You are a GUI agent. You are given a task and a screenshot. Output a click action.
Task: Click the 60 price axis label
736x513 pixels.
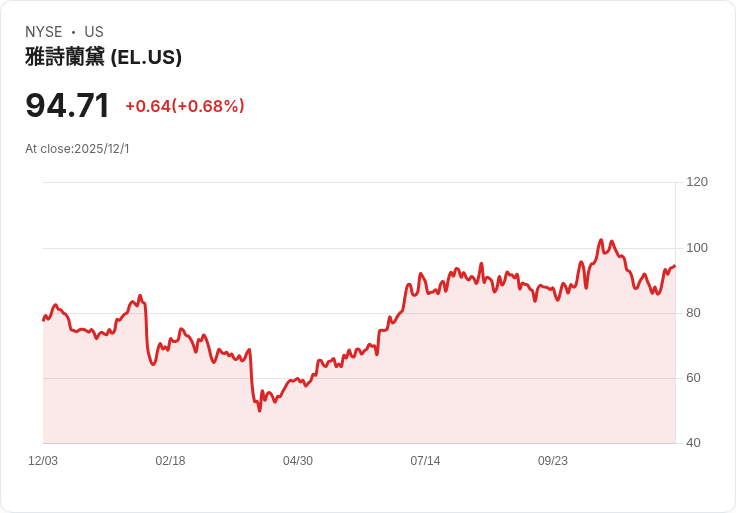tap(693, 378)
